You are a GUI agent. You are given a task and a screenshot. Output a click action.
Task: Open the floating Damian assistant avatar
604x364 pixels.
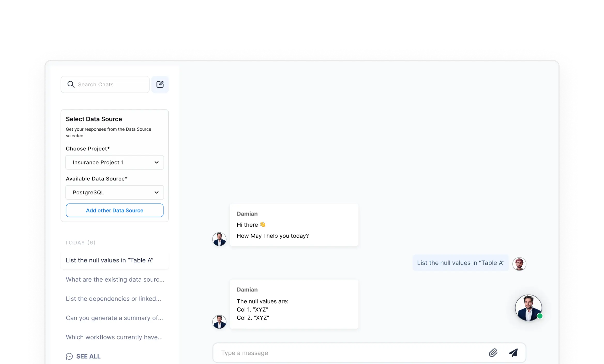[x=528, y=308]
